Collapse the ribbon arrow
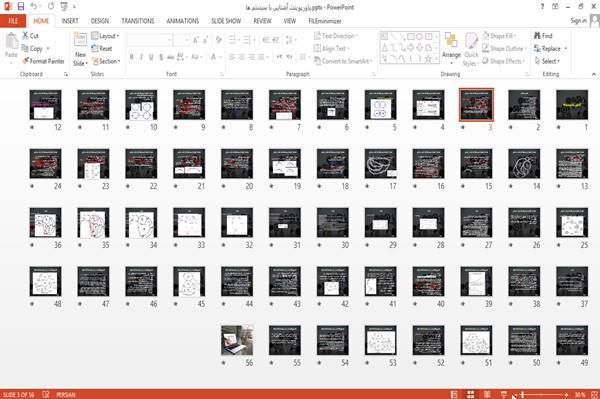The height and width of the screenshot is (399, 600). [x=593, y=74]
